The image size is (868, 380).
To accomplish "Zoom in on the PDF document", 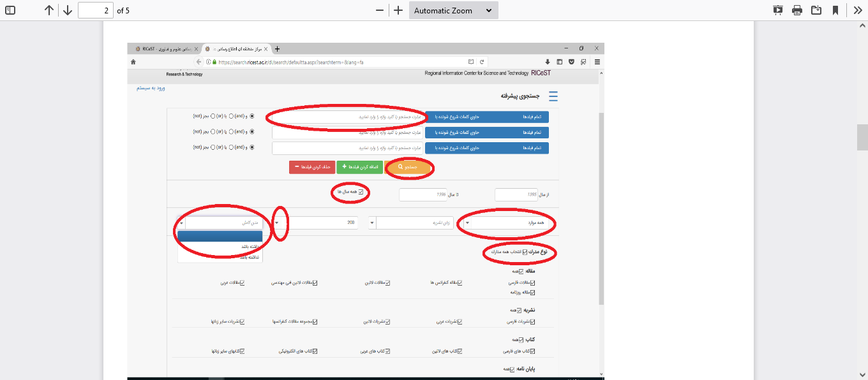I will pos(398,10).
